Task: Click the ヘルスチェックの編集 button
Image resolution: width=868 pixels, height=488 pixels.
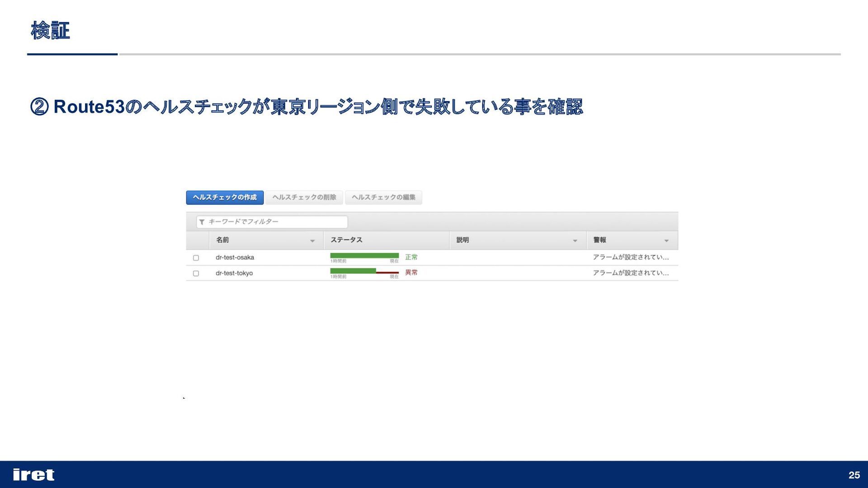Action: tap(383, 197)
